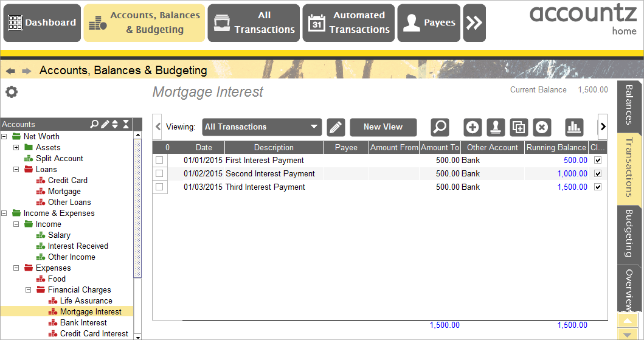Search transactions with magnifier button

pyautogui.click(x=440, y=127)
